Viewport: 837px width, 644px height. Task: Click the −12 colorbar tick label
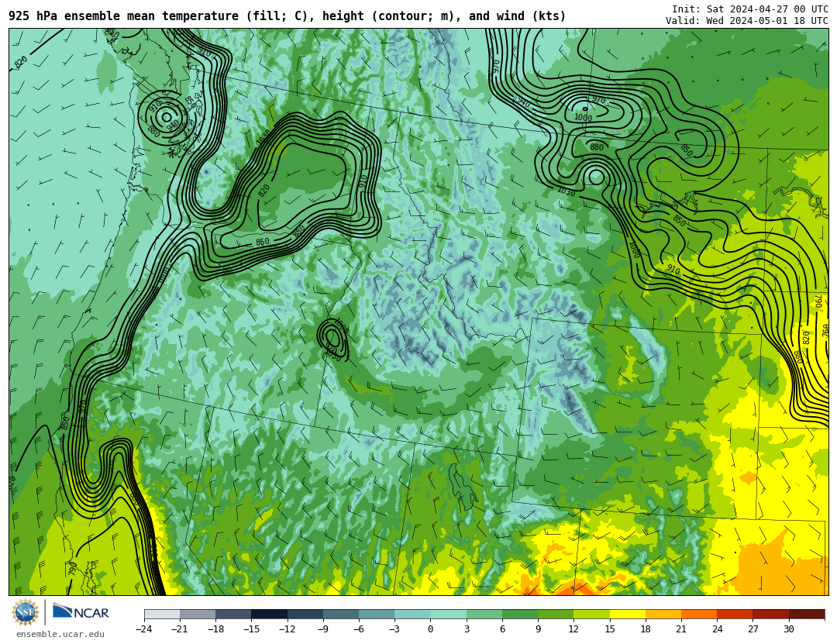(x=288, y=629)
